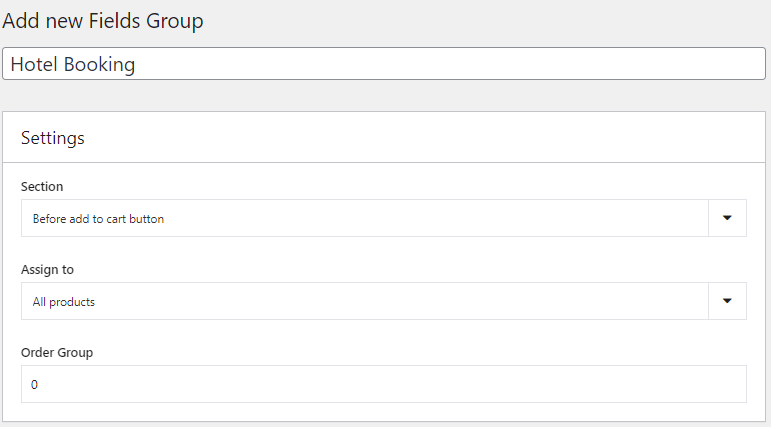Select the 'Before add to cart button' combo box
This screenshot has height=427, width=771.
pos(384,218)
